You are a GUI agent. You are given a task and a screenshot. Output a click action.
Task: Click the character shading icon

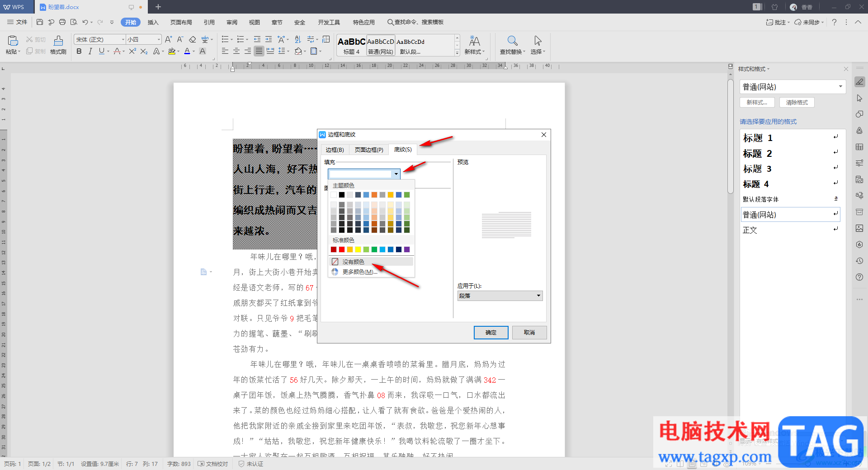tap(203, 52)
